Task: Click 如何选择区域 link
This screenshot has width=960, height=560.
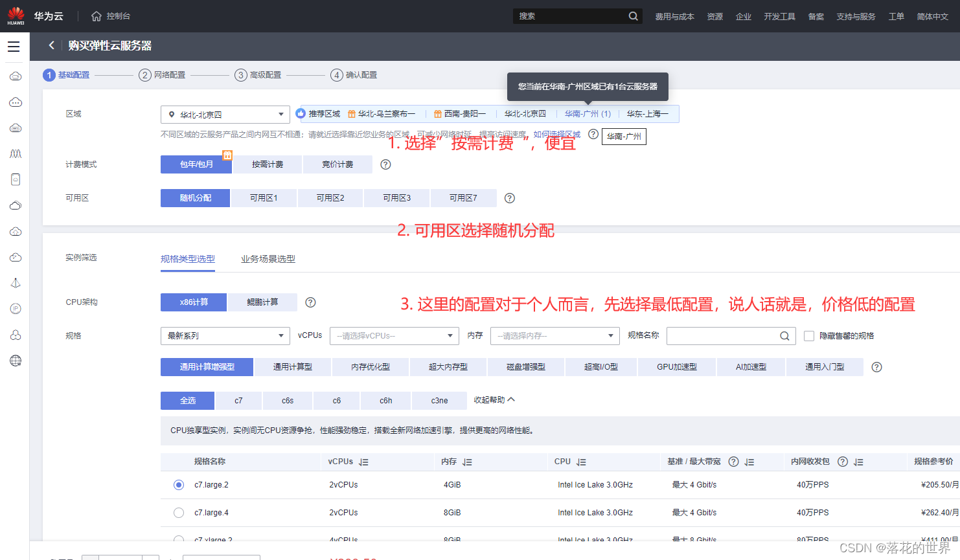Action: point(557,135)
